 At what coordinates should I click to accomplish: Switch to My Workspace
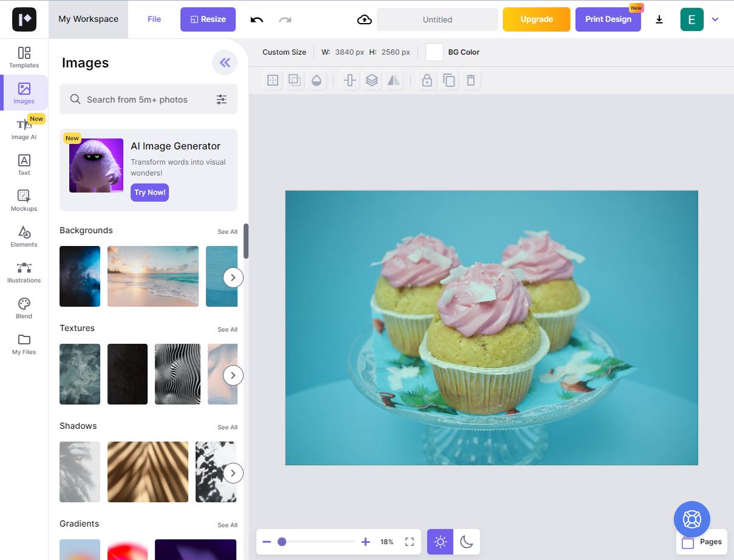coord(88,19)
